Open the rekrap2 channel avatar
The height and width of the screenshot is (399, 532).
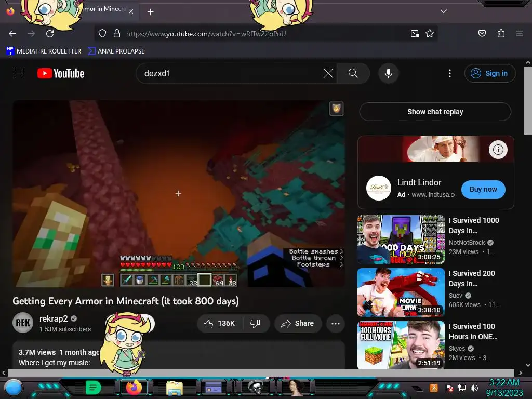pyautogui.click(x=23, y=323)
